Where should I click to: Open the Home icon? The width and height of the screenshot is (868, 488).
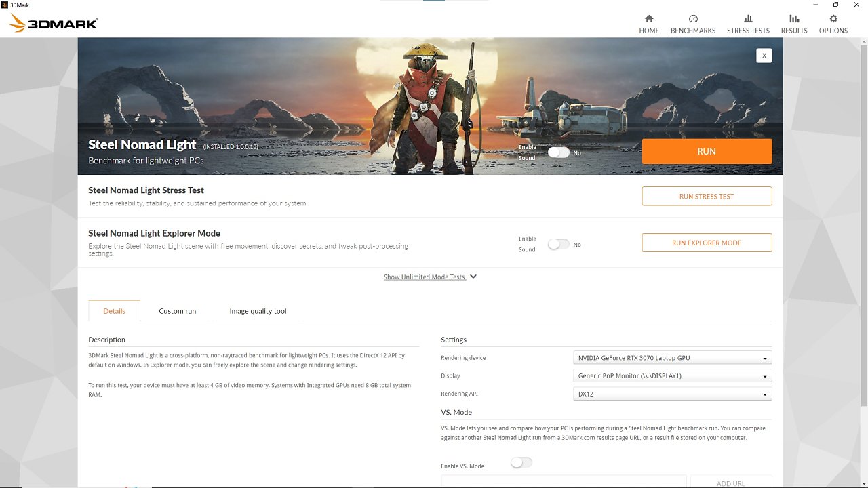649,19
